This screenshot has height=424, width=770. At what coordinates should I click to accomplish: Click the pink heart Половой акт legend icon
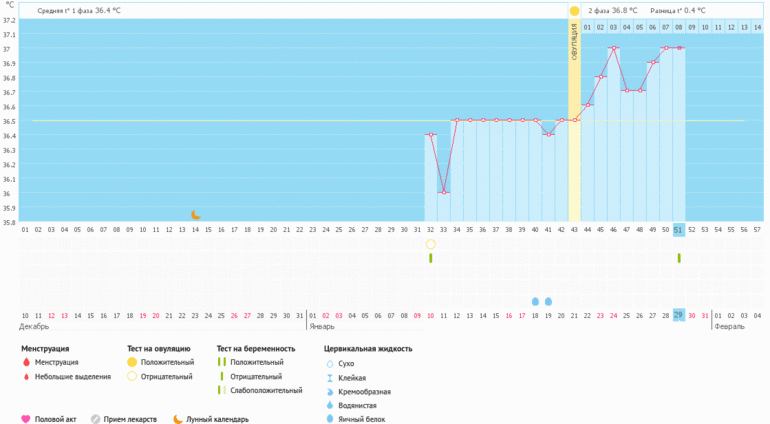pyautogui.click(x=25, y=419)
